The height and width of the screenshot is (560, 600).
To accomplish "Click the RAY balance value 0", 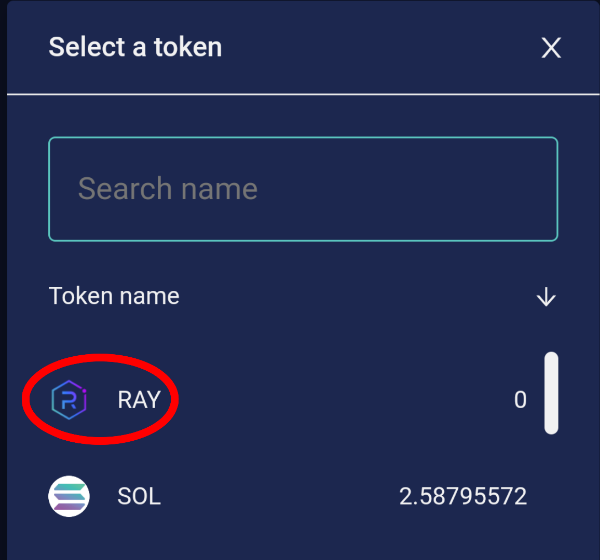I will click(520, 400).
